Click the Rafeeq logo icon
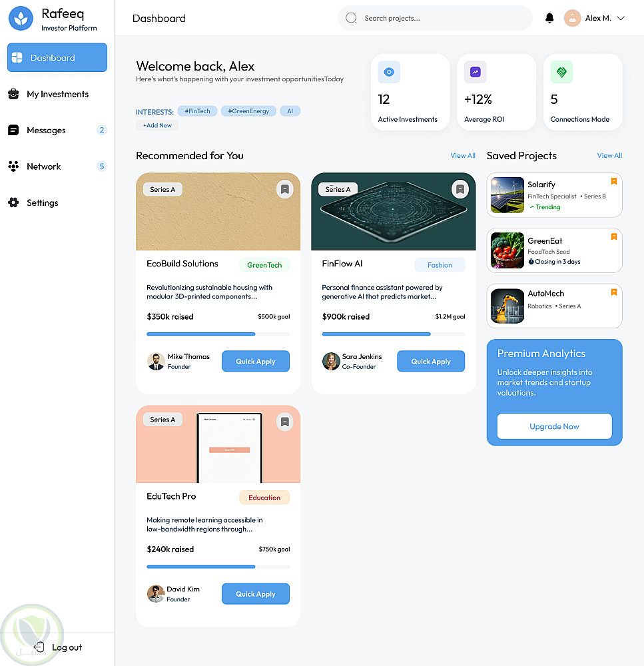This screenshot has height=666, width=644. [21, 18]
